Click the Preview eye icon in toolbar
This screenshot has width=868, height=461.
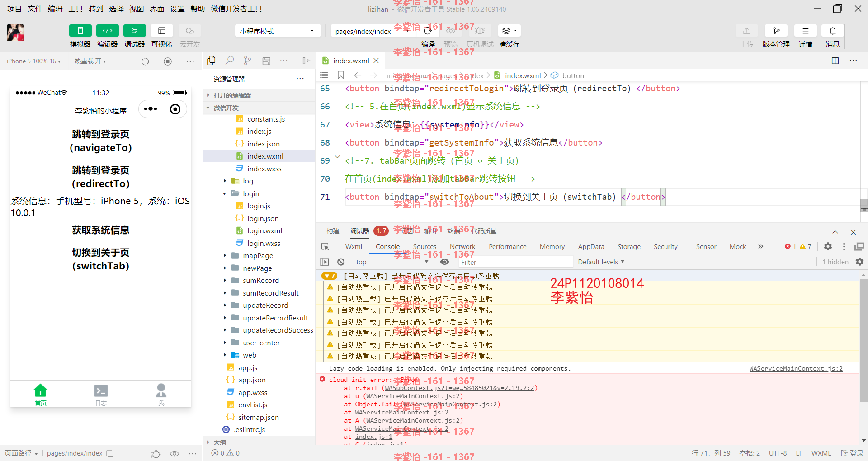tap(451, 31)
